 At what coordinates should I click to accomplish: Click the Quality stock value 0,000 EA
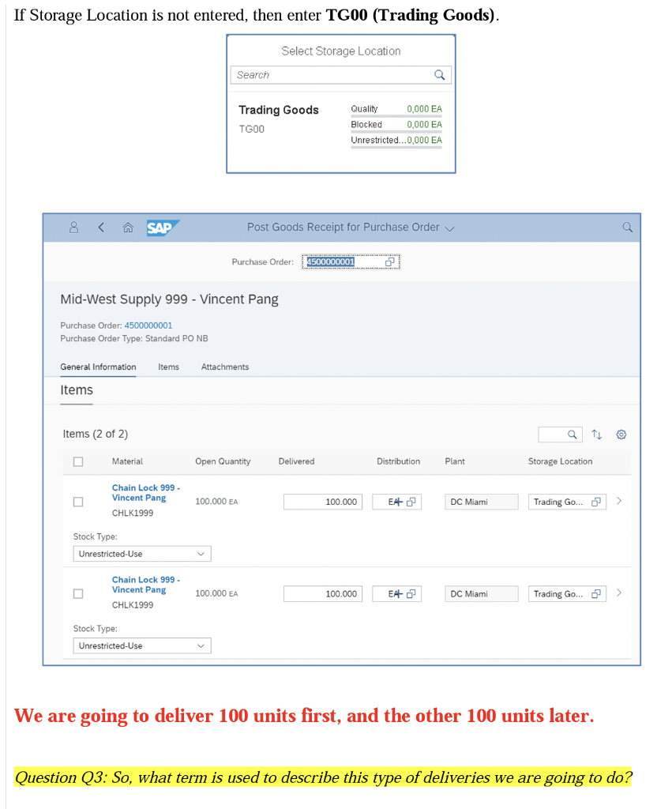point(425,109)
